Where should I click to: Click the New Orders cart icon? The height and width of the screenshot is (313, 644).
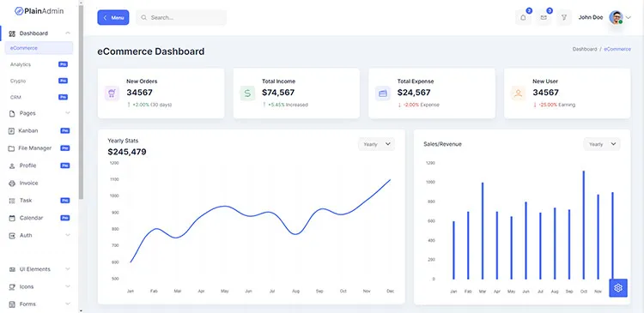112,93
